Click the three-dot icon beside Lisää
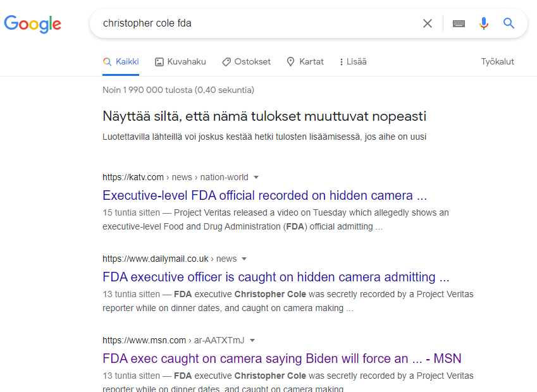This screenshot has height=392, width=537. [341, 62]
